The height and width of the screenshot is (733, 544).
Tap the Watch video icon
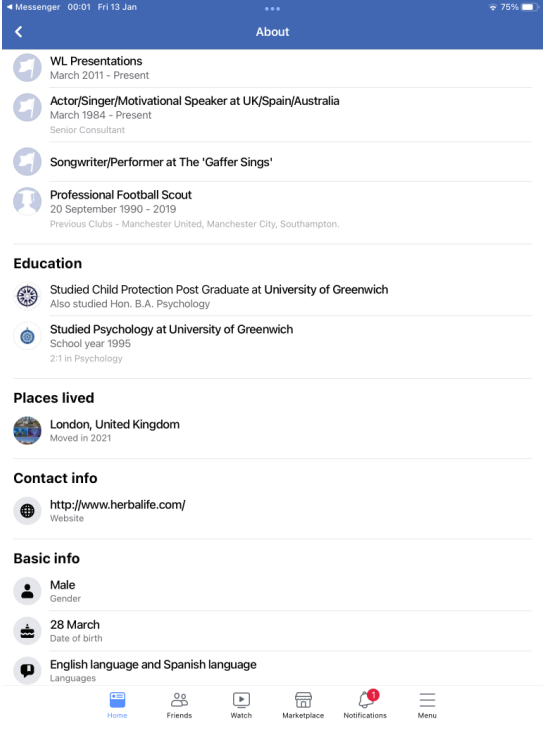241,700
